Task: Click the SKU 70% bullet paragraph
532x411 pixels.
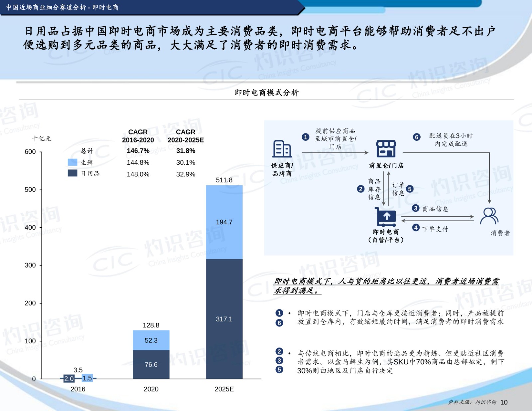Action: (x=400, y=362)
